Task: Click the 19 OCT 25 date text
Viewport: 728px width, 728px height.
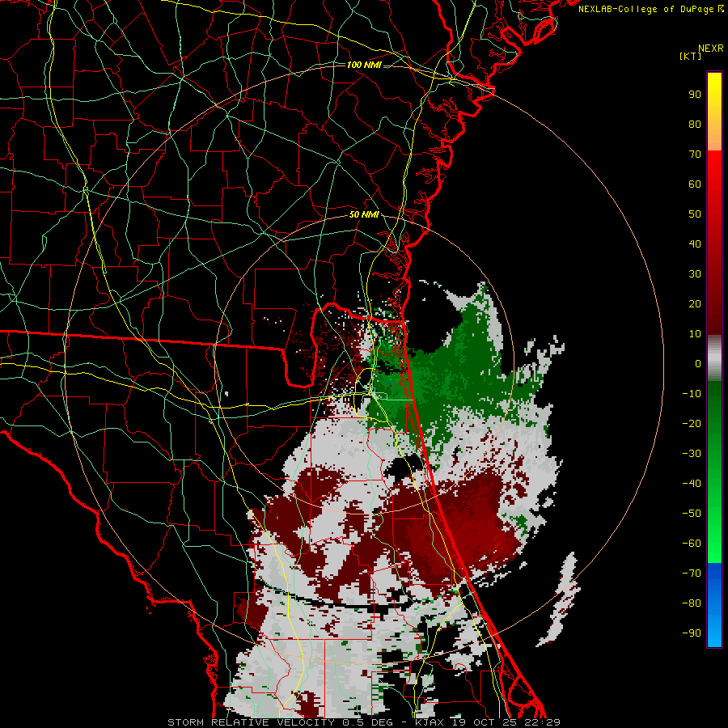Action: click(485, 722)
